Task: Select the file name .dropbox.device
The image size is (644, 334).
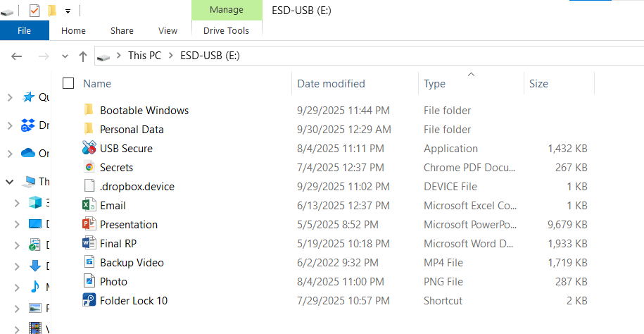Action: point(137,186)
